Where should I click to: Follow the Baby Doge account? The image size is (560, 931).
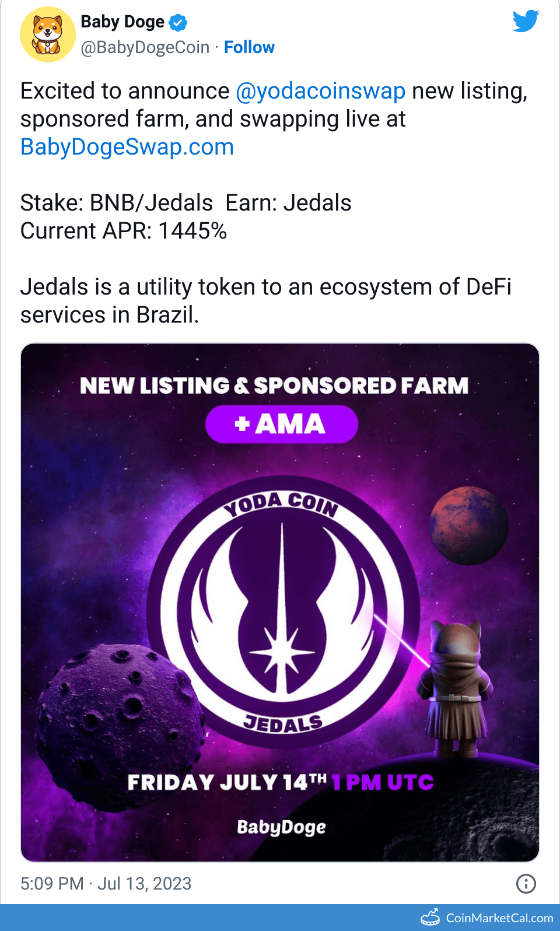point(249,47)
